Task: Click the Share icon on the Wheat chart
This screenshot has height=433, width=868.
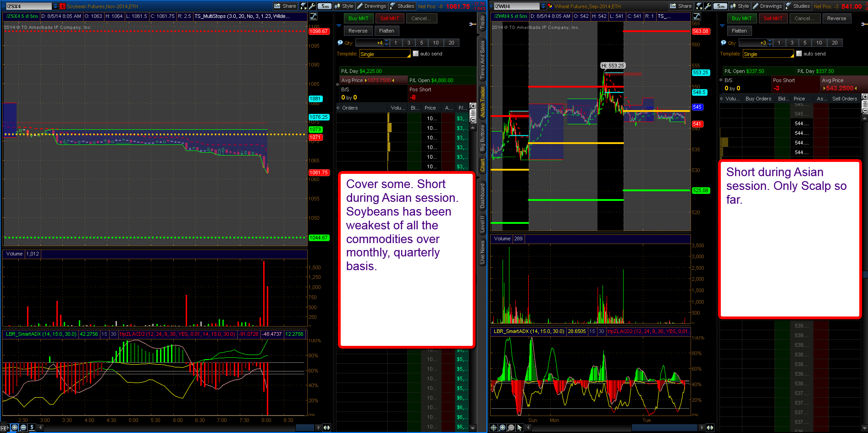Action: 681,6
